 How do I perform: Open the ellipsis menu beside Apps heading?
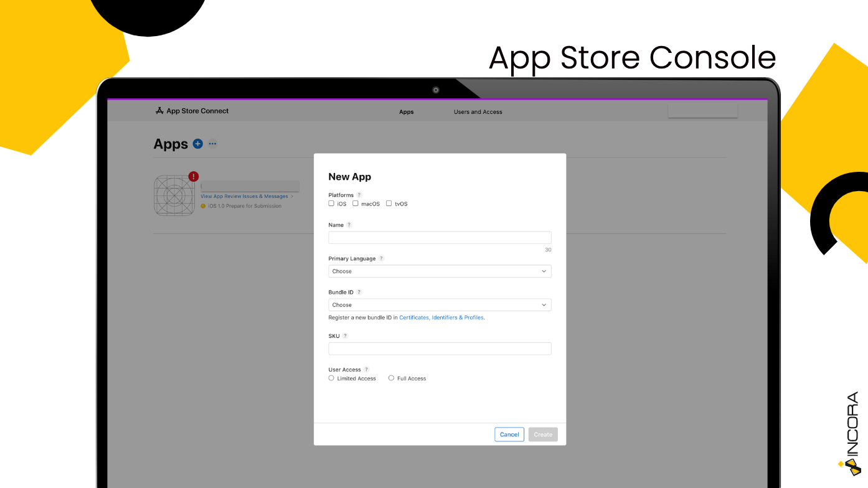click(212, 144)
